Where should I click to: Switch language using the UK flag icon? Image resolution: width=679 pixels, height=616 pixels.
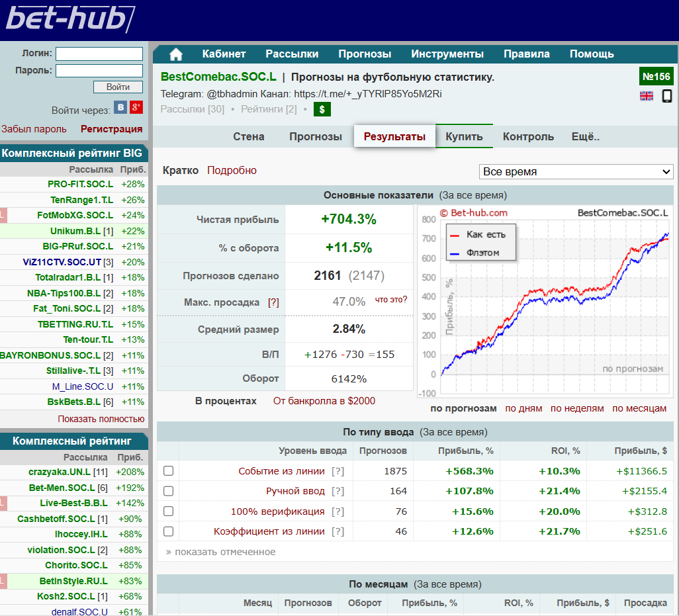[647, 95]
